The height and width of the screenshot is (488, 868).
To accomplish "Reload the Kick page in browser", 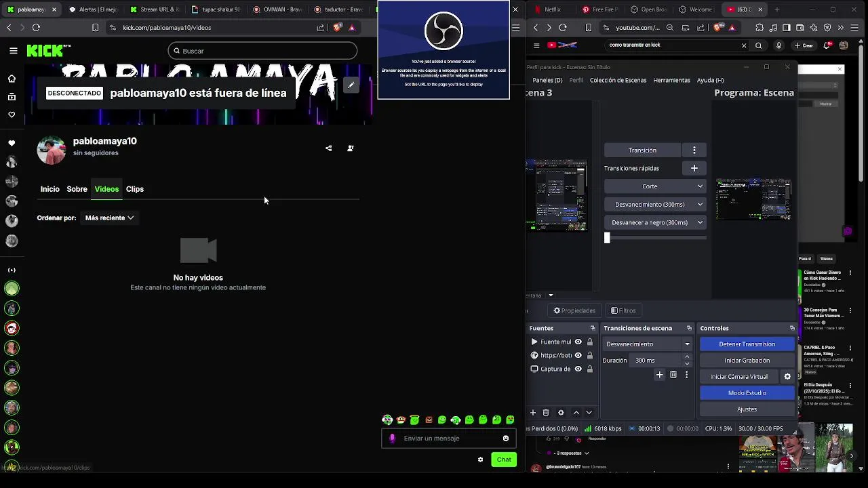I will [x=36, y=28].
